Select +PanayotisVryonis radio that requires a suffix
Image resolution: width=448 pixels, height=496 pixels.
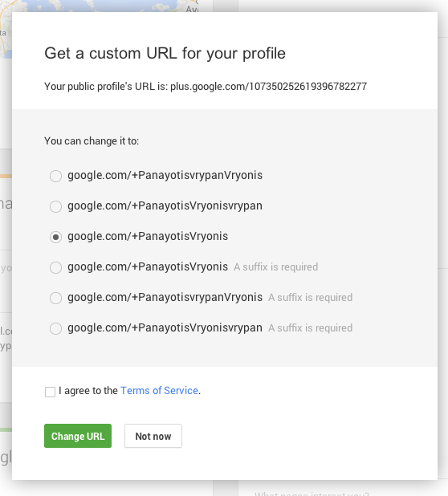tap(55, 267)
